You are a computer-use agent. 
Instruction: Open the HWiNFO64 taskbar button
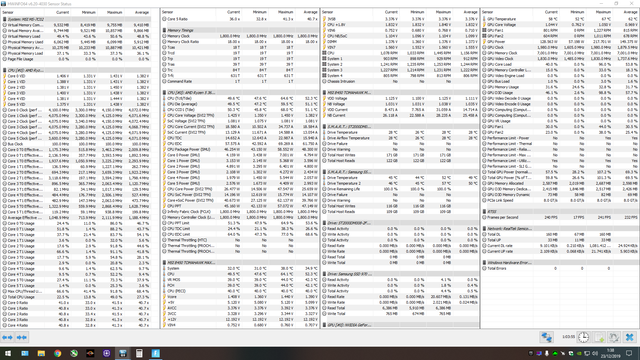tap(123, 353)
